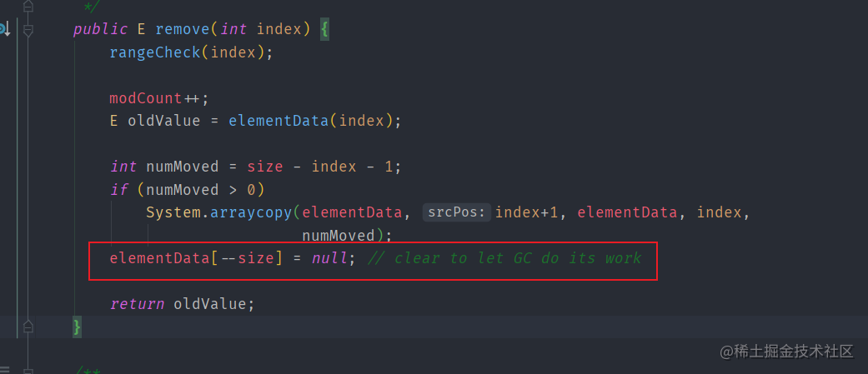The width and height of the screenshot is (868, 374).
Task: Click the "0" in the numMoved > 0 condition
Action: point(251,190)
